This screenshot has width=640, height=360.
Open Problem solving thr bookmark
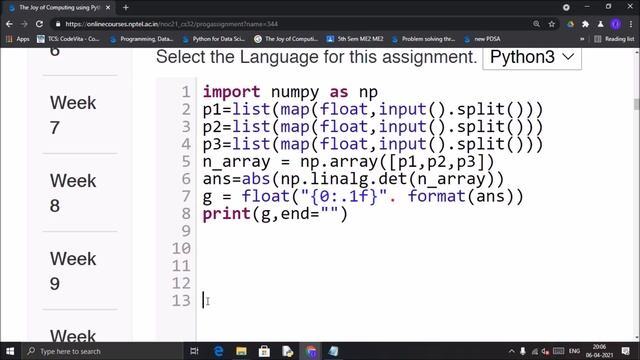(x=423, y=39)
